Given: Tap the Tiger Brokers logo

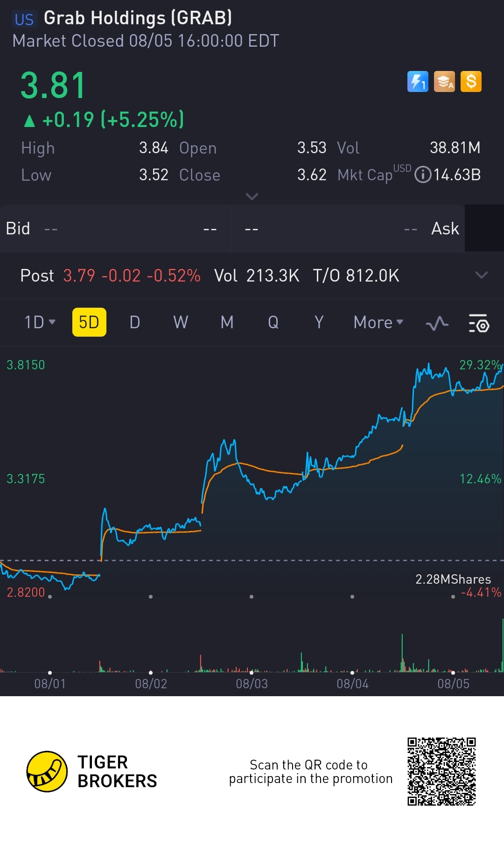Looking at the screenshot, I should coord(47,771).
